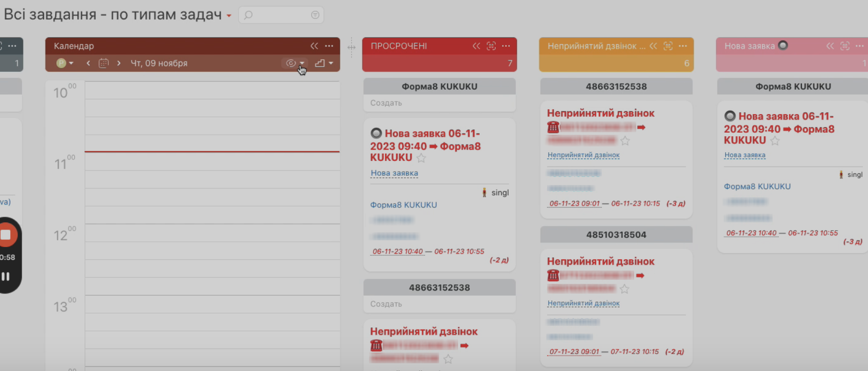Open more options for Календар column
This screenshot has width=868, height=371.
(329, 46)
